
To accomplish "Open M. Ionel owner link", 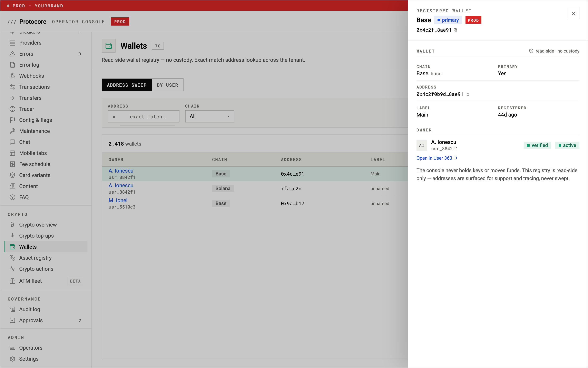I will click(x=118, y=200).
